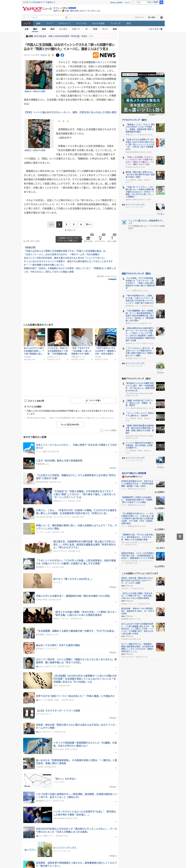
Task: Open the 購入履歴 link
Action: click(x=152, y=18)
